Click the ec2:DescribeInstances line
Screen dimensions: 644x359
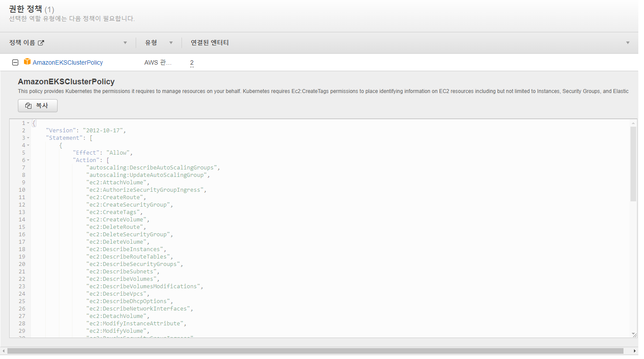[126, 249]
